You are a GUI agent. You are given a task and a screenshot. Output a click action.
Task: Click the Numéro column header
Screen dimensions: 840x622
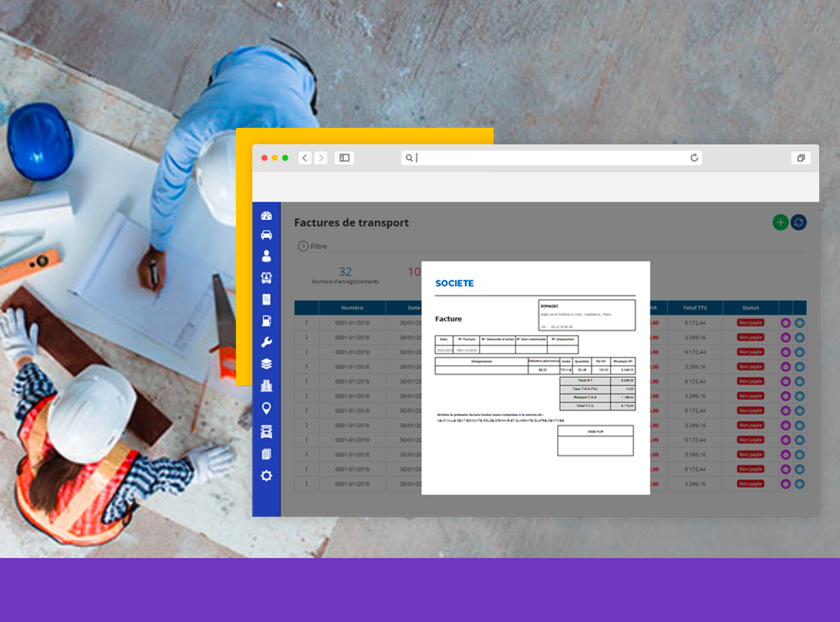pos(352,307)
